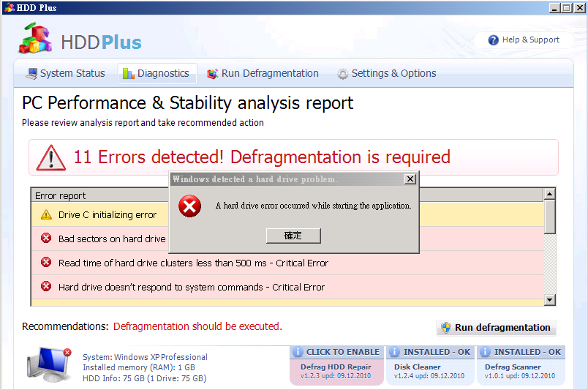Click the info icon on CLICK TO ENABLE
Image resolution: width=588 pixels, height=390 pixels.
[298, 352]
